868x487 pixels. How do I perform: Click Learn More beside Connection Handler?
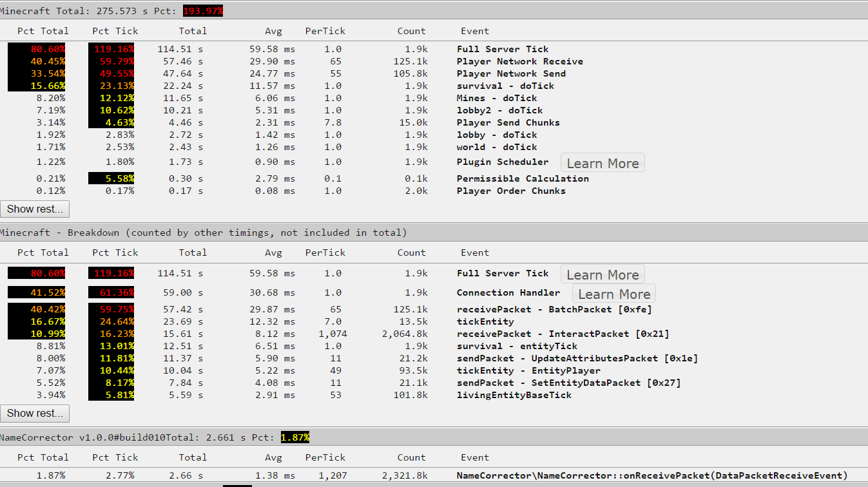[614, 294]
